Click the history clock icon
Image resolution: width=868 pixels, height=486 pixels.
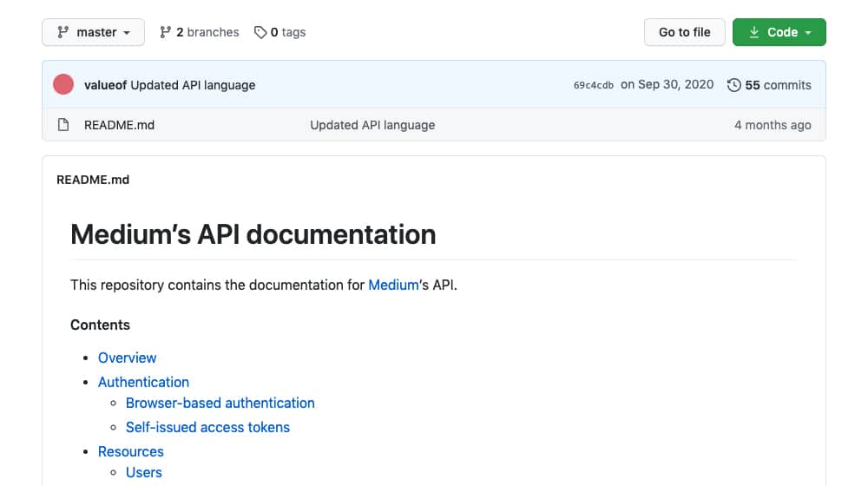tap(734, 85)
